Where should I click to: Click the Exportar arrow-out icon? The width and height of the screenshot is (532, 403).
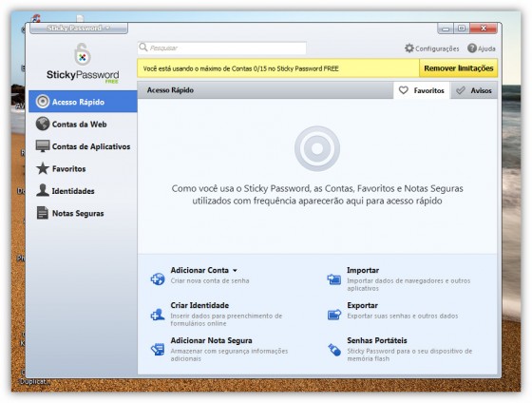point(334,315)
